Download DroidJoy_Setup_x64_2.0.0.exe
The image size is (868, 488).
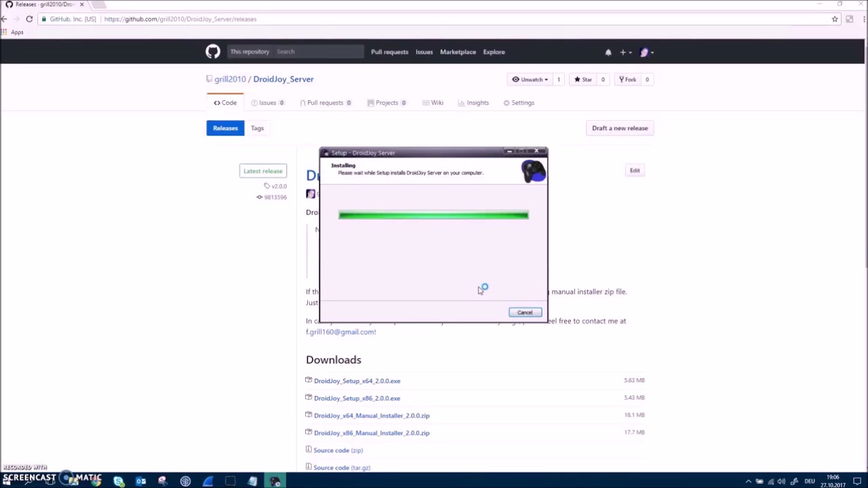pos(357,381)
